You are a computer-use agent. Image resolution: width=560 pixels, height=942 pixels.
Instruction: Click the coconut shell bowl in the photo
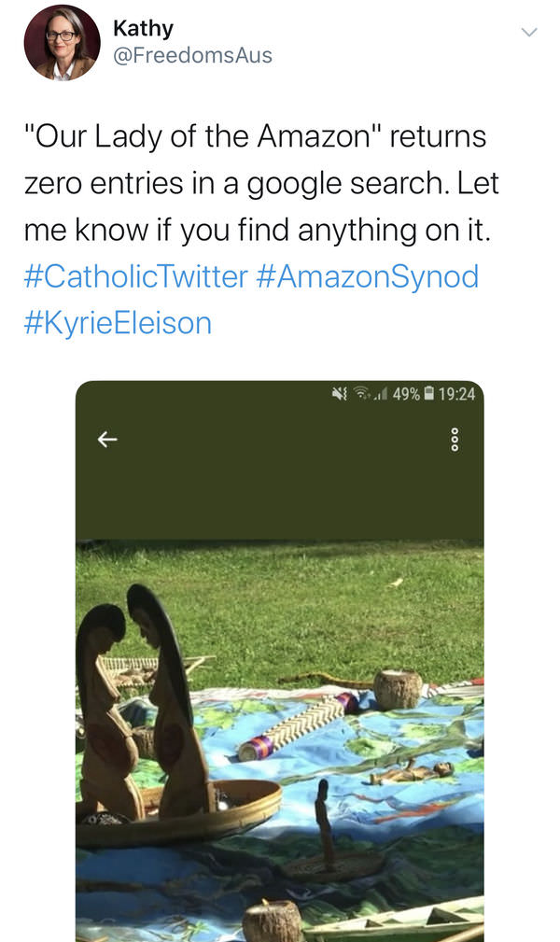pyautogui.click(x=398, y=689)
